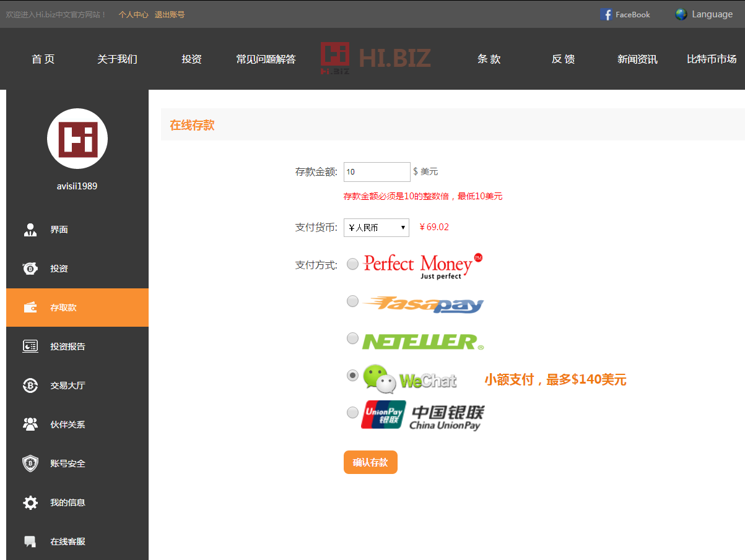Open the 支付货币 currency dropdown
The image size is (745, 560).
coord(377,228)
